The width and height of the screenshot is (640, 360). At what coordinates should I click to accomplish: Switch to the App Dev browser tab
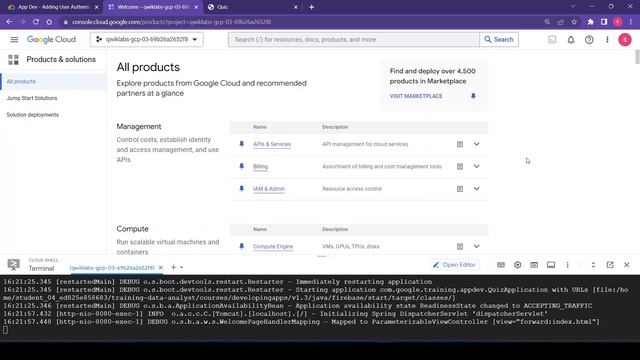point(53,7)
